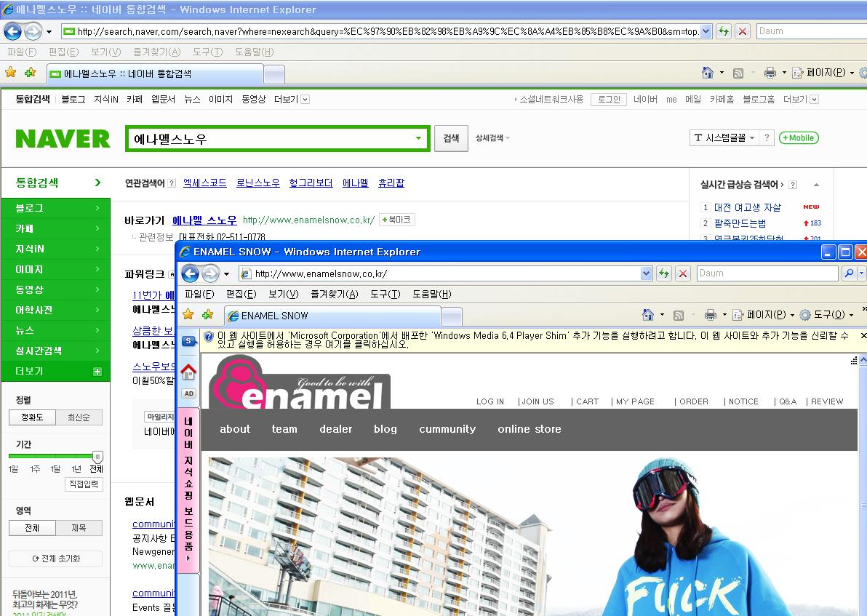
Task: Open 상세검색 dropdown
Action: 492,137
